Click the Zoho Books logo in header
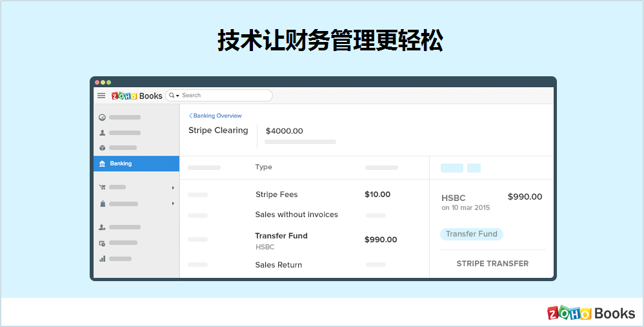 (137, 96)
